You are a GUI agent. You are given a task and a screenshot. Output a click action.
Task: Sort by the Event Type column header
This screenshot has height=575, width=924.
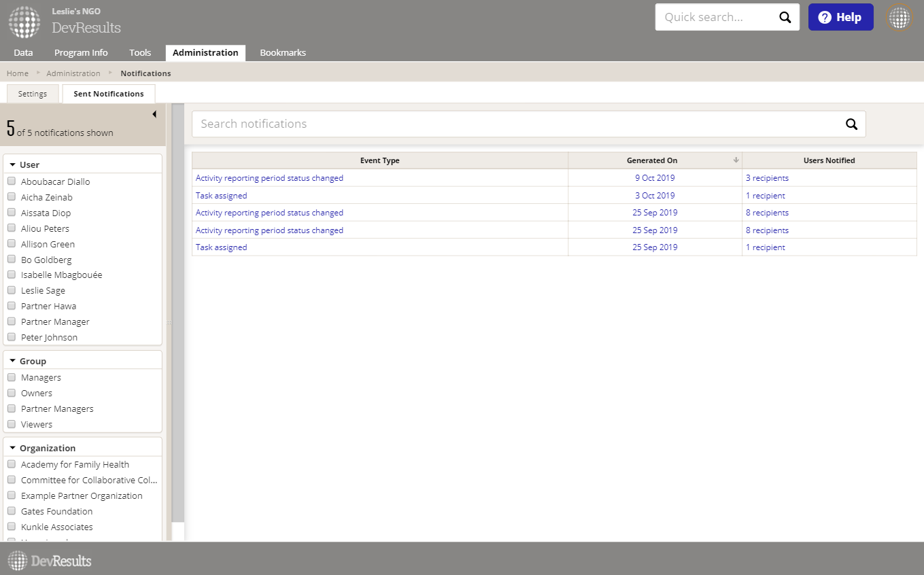(380, 160)
